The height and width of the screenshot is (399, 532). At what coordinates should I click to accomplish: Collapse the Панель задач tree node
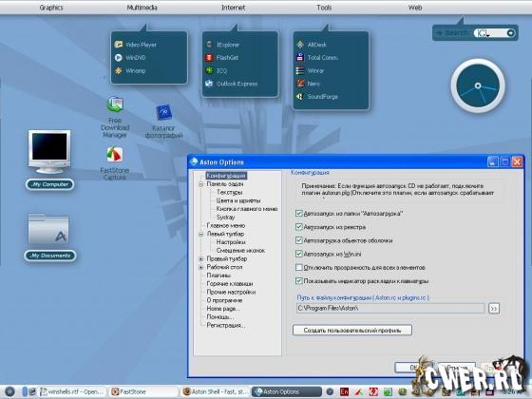point(200,184)
